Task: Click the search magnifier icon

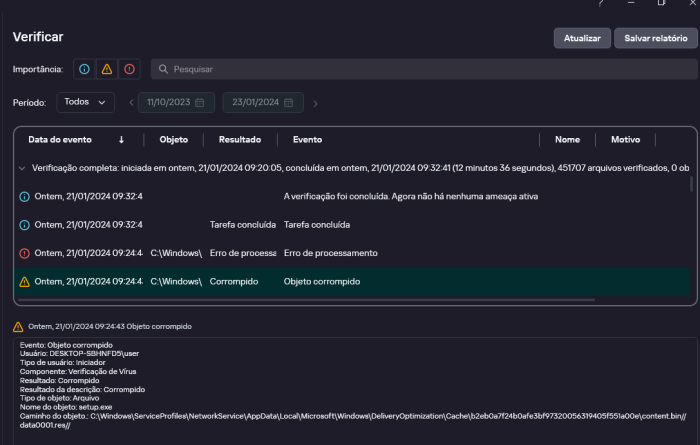Action: 163,70
